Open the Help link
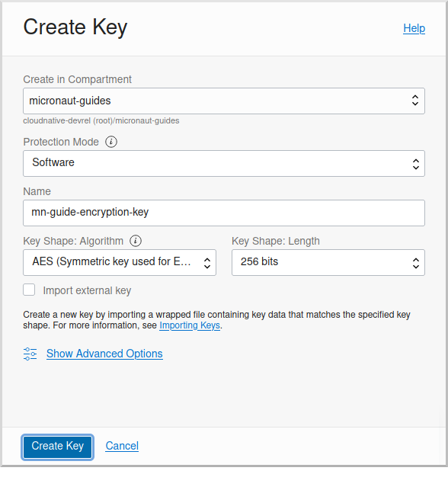Screen dimensions: 448x490 click(x=414, y=28)
